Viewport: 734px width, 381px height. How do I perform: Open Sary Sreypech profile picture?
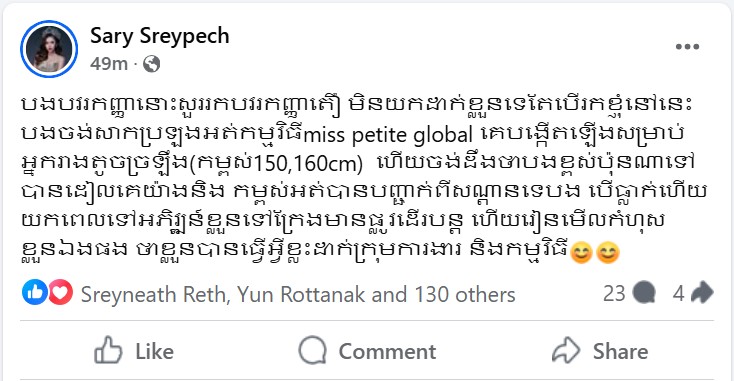coord(49,49)
